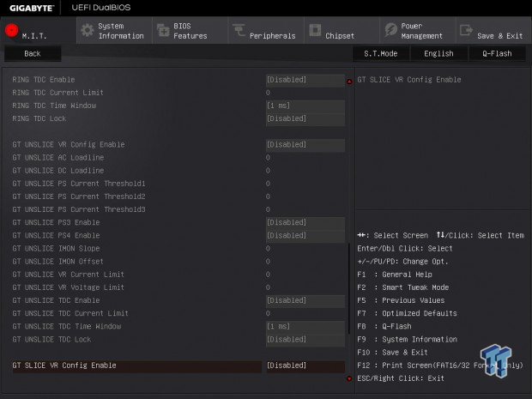The image size is (532, 399).
Task: Switch to System Information tab
Action: click(x=114, y=31)
